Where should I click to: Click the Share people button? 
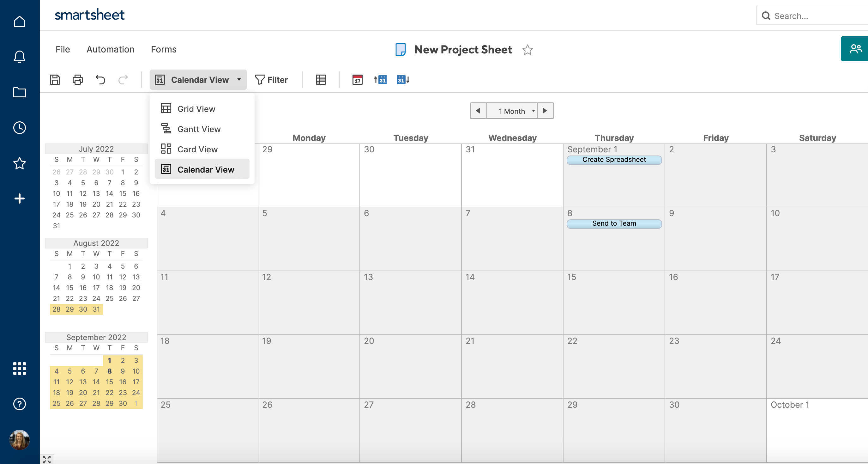[855, 49]
